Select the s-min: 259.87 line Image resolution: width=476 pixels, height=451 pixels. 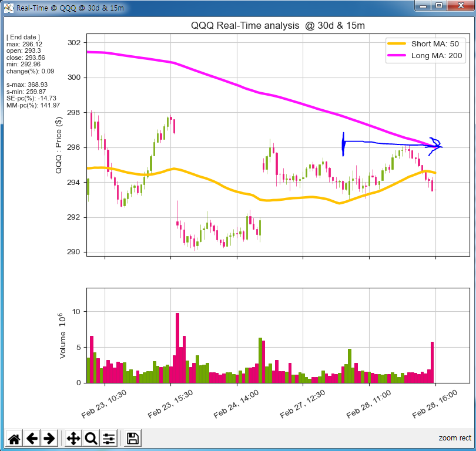pos(26,92)
